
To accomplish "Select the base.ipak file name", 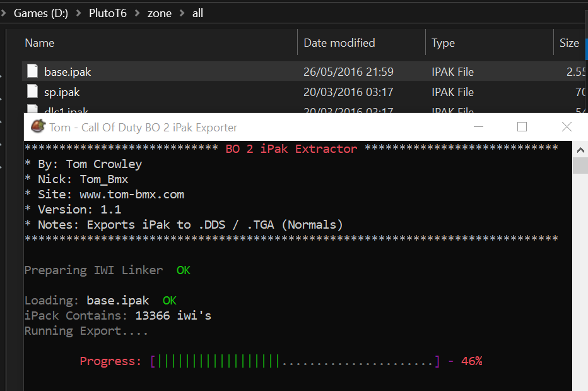I will 68,72.
